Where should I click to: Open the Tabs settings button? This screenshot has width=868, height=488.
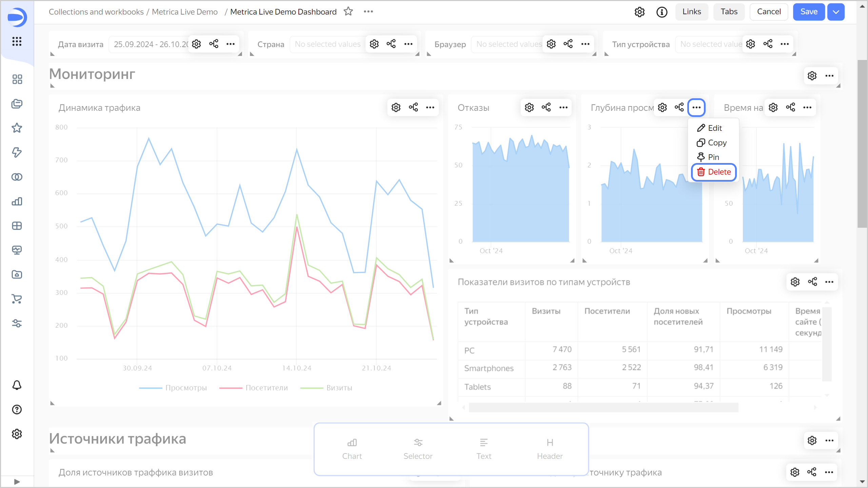point(729,12)
